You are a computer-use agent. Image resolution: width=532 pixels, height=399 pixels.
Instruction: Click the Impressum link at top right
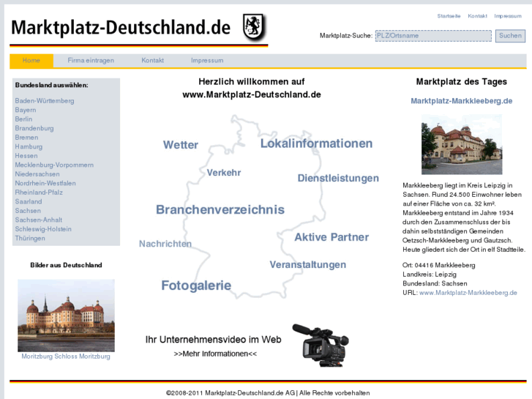point(508,16)
